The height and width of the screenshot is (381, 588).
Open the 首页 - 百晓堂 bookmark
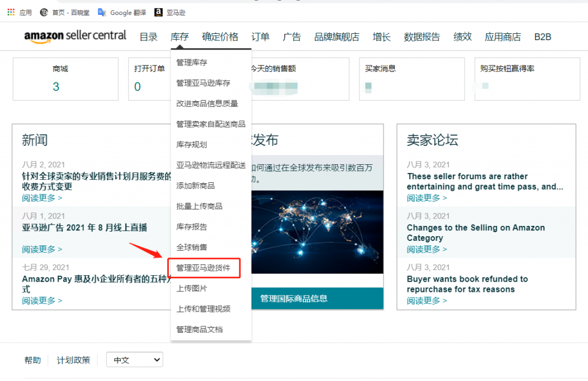[65, 13]
